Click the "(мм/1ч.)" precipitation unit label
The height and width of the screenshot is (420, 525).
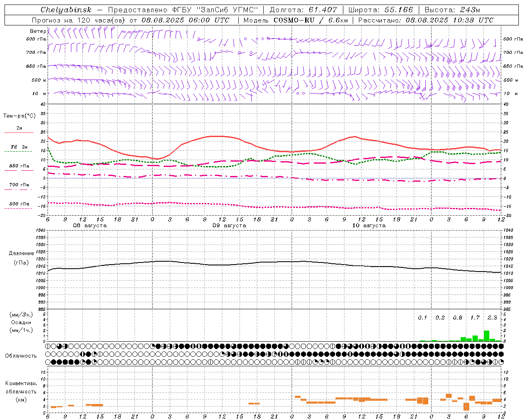pos(21,330)
